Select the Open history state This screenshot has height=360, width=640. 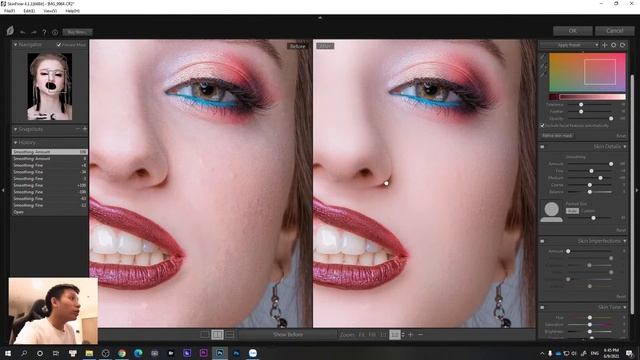click(49, 212)
